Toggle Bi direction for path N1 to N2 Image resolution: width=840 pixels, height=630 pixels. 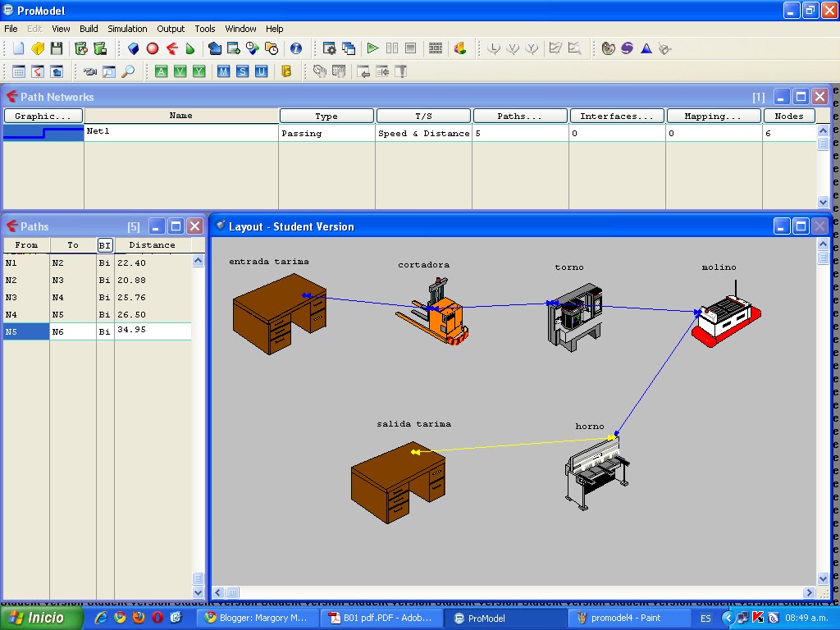pos(103,262)
